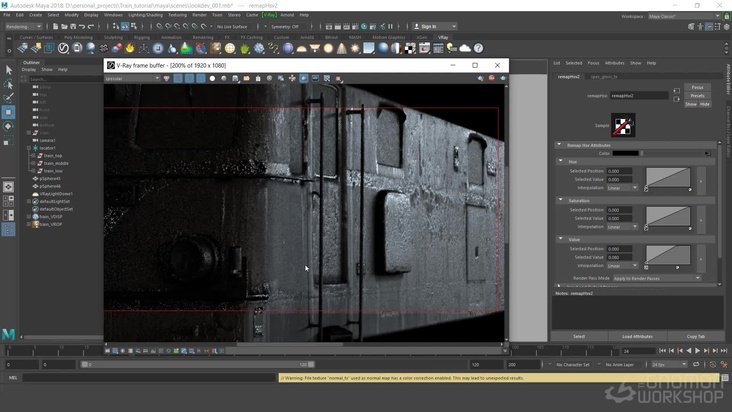Select the arrow Select tool in toolbox

point(9,70)
